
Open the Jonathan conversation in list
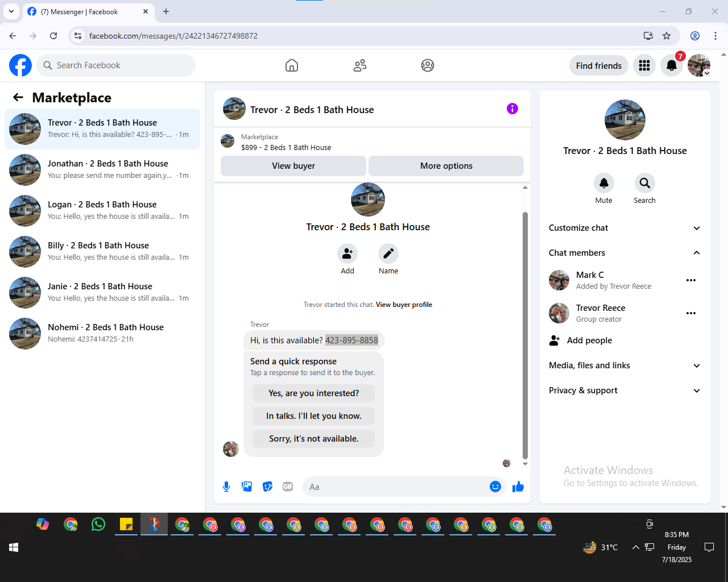coord(102,170)
